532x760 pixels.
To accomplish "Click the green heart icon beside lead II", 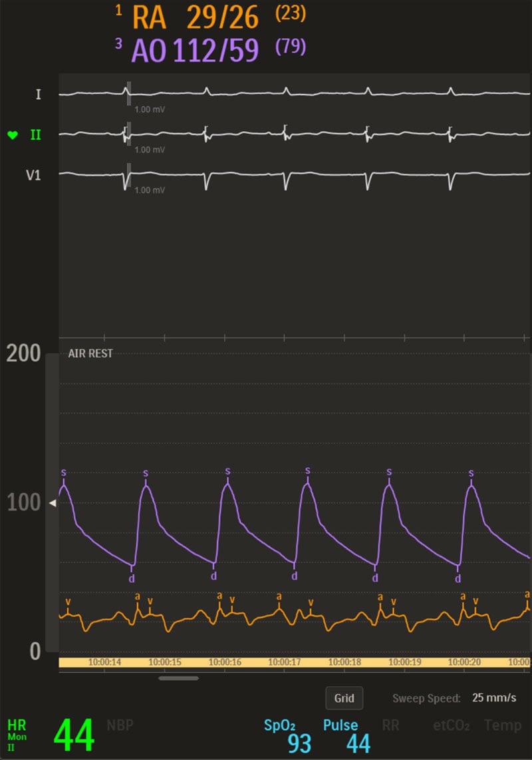I will click(13, 135).
